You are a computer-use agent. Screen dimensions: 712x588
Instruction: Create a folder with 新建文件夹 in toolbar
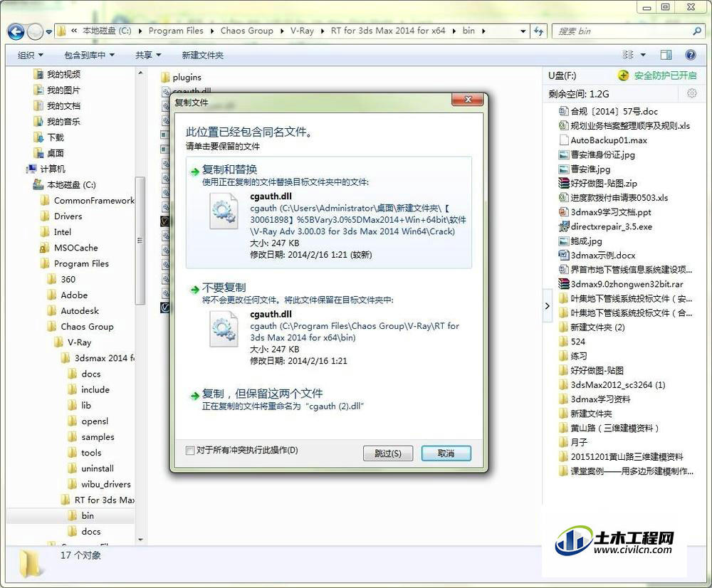click(202, 56)
